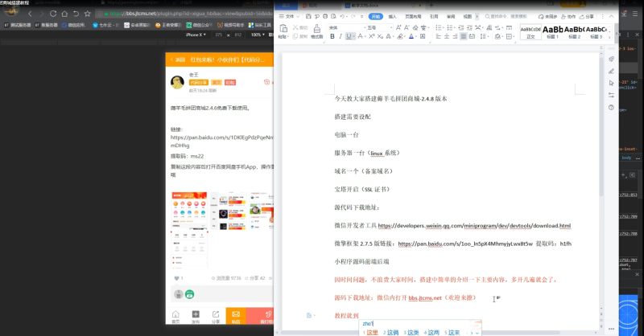Align paragraph left in WPS
This screenshot has width=644, height=336.
point(438,36)
